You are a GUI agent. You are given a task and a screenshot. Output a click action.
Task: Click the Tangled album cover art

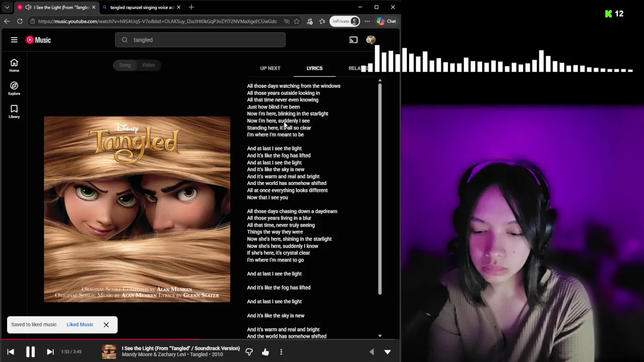137,209
